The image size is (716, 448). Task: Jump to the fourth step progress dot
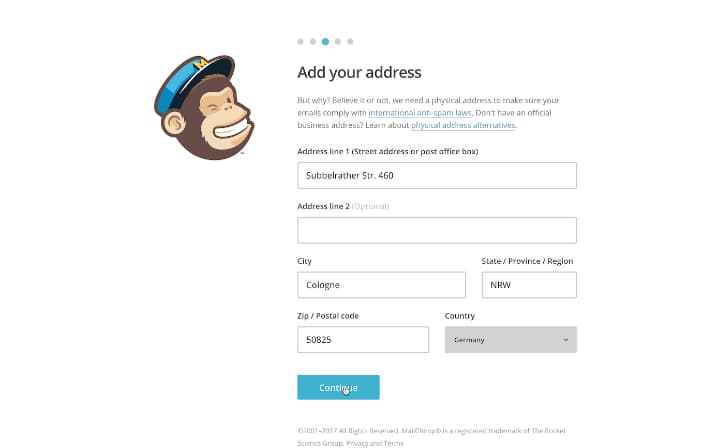coord(338,42)
